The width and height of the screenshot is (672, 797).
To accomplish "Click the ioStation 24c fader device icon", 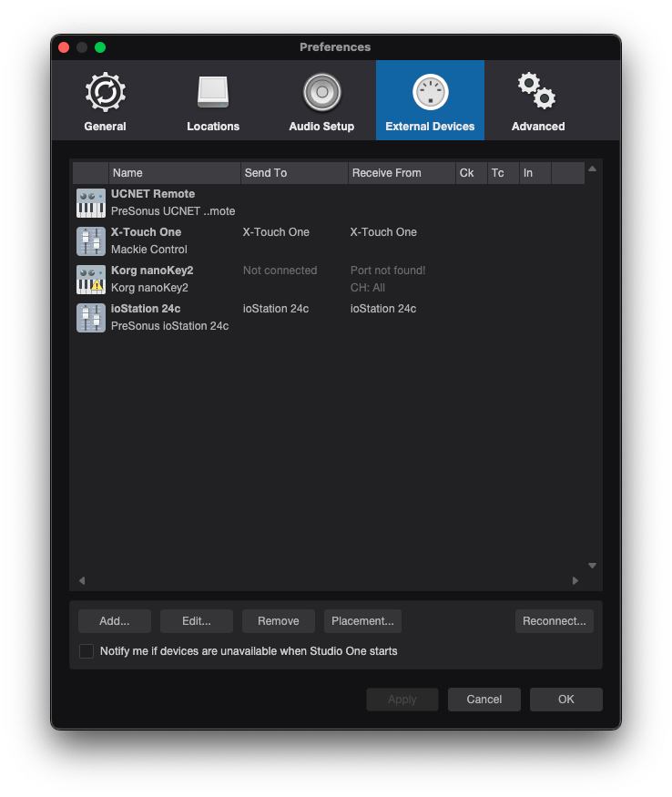I will coord(91,318).
